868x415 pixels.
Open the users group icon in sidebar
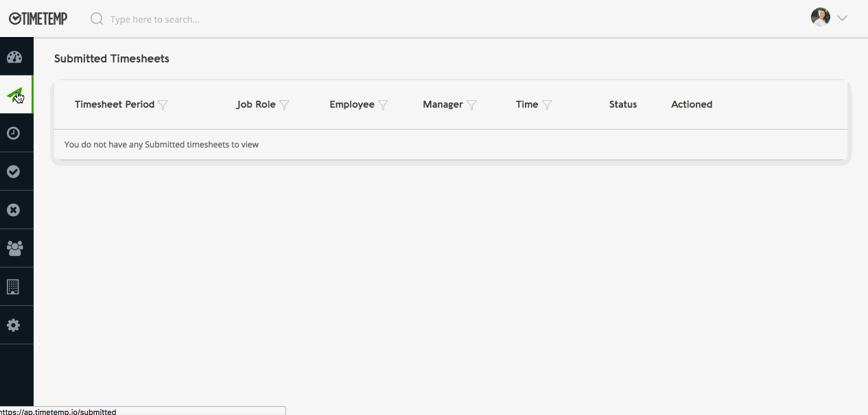point(14,248)
